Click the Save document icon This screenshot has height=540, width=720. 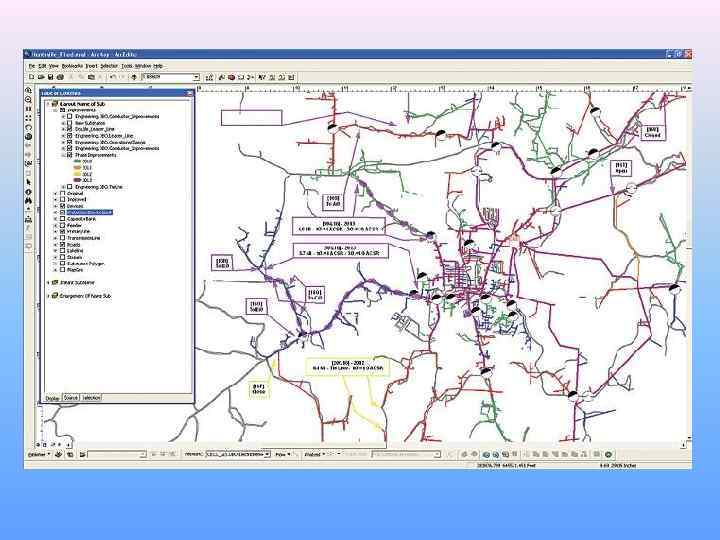[51, 77]
